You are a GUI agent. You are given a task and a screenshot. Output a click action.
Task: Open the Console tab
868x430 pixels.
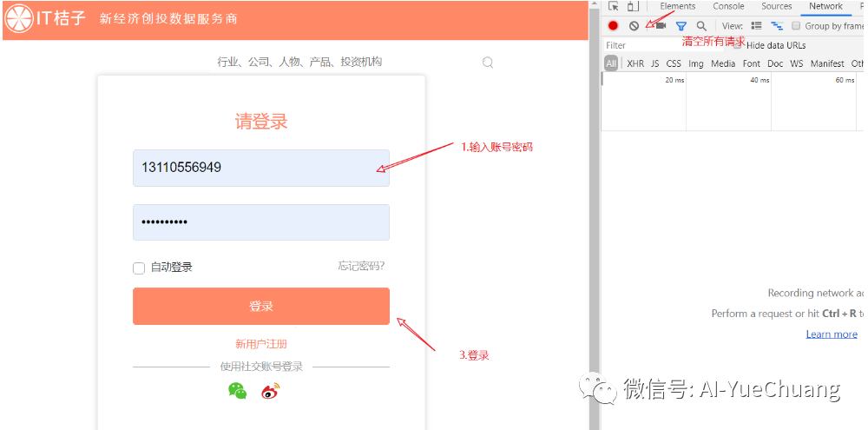[728, 6]
